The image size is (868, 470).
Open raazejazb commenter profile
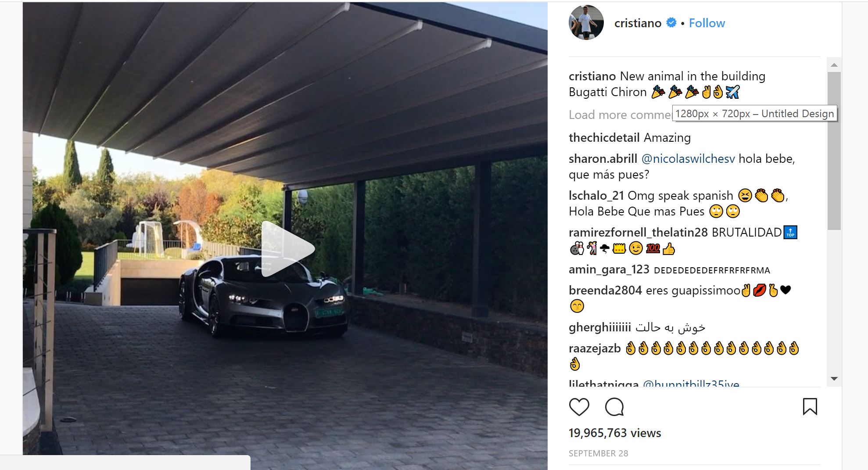click(595, 348)
